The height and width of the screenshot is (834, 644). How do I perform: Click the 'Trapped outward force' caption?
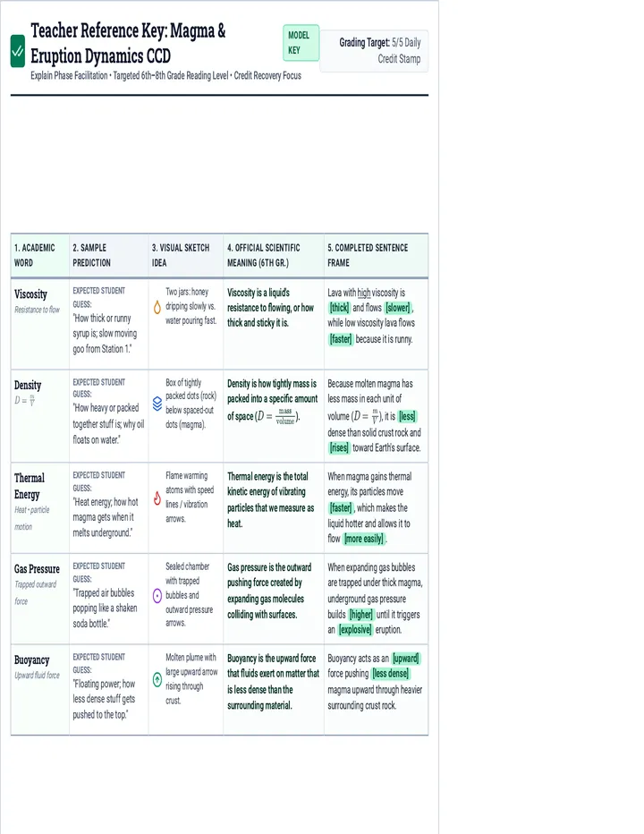click(35, 592)
